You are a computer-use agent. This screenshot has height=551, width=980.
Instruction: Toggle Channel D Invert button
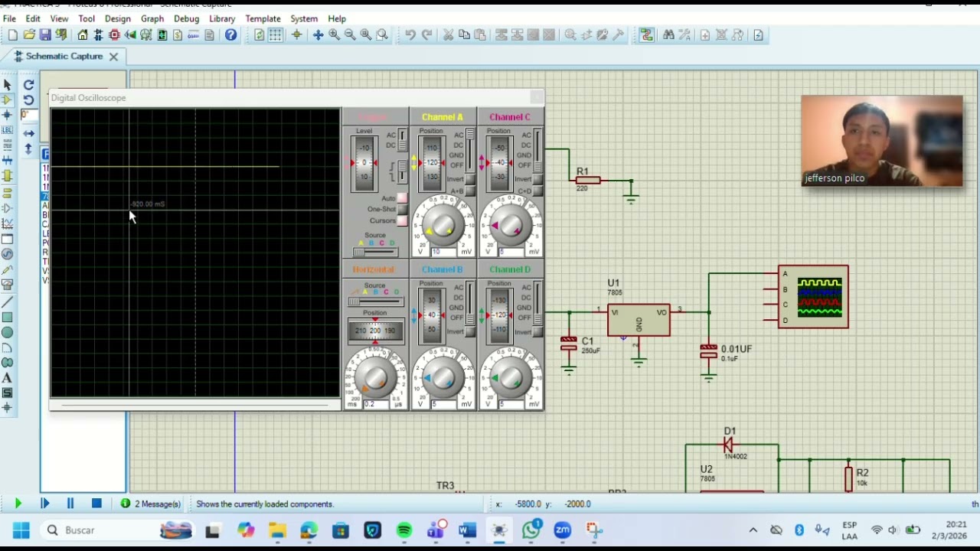(538, 331)
